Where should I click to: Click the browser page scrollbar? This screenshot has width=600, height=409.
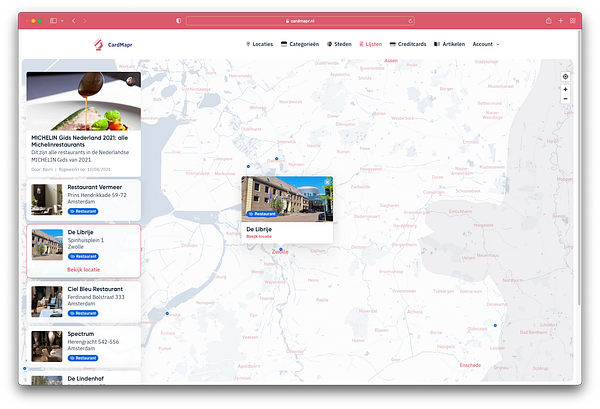pos(579,168)
